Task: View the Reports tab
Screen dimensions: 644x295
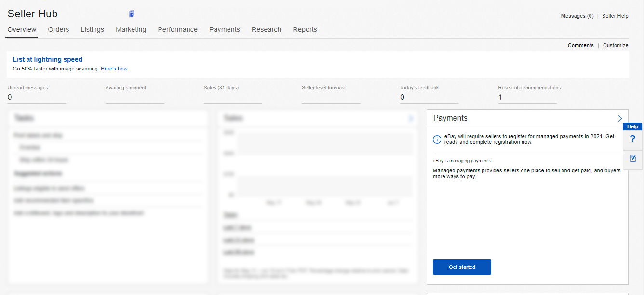Action: tap(305, 29)
